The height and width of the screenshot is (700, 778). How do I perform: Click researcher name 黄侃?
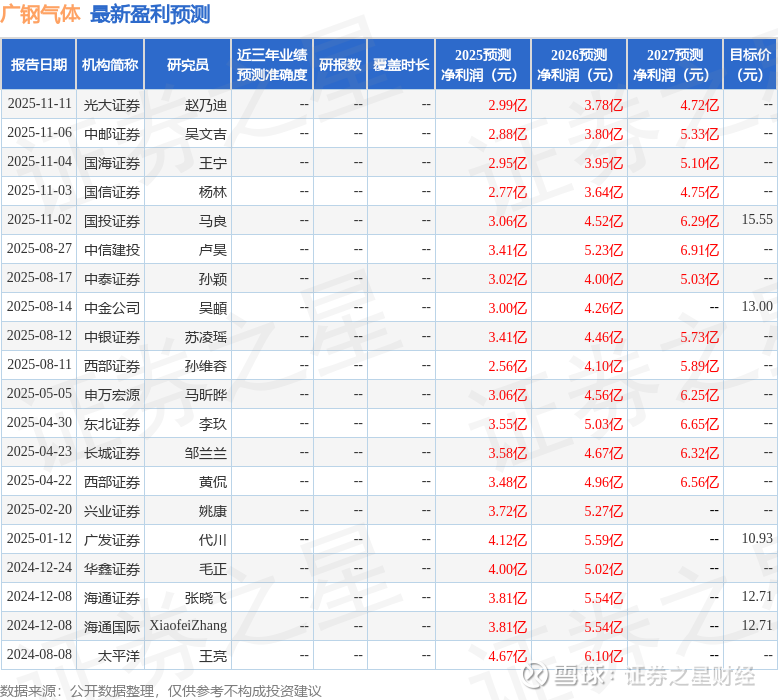pos(213,482)
